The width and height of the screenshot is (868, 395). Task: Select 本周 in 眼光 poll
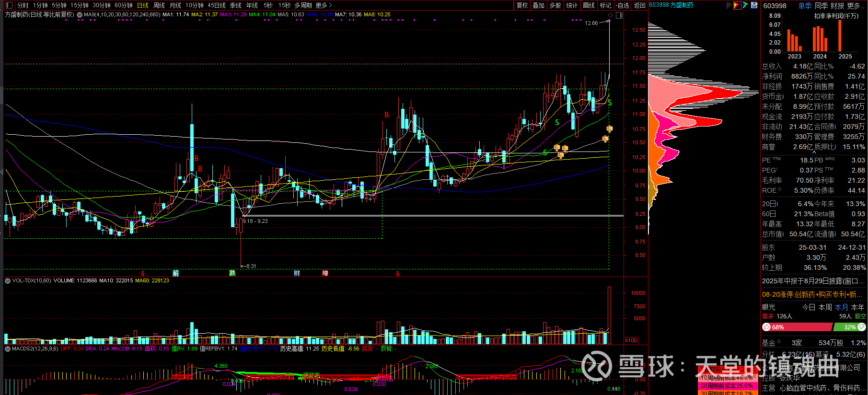tap(825, 307)
